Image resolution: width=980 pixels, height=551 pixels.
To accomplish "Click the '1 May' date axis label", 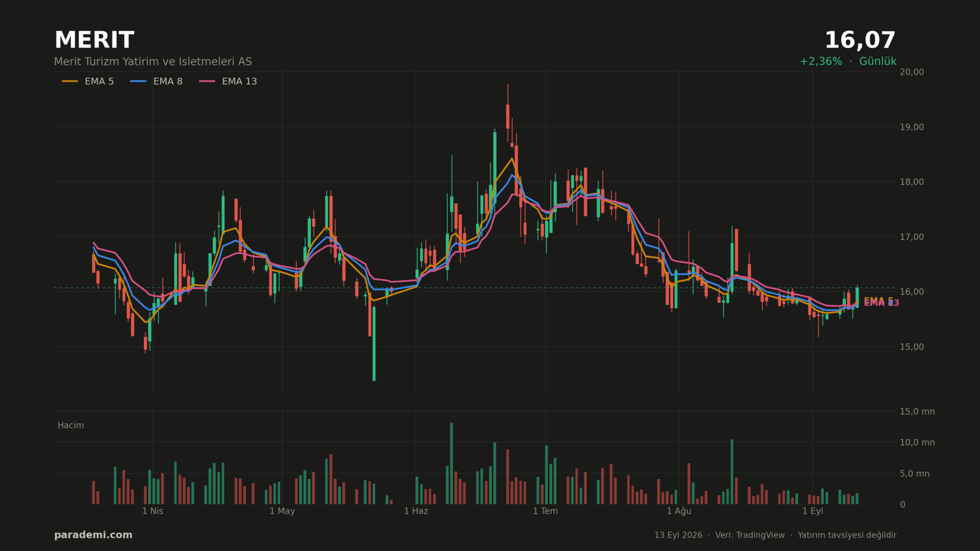I will tap(282, 511).
